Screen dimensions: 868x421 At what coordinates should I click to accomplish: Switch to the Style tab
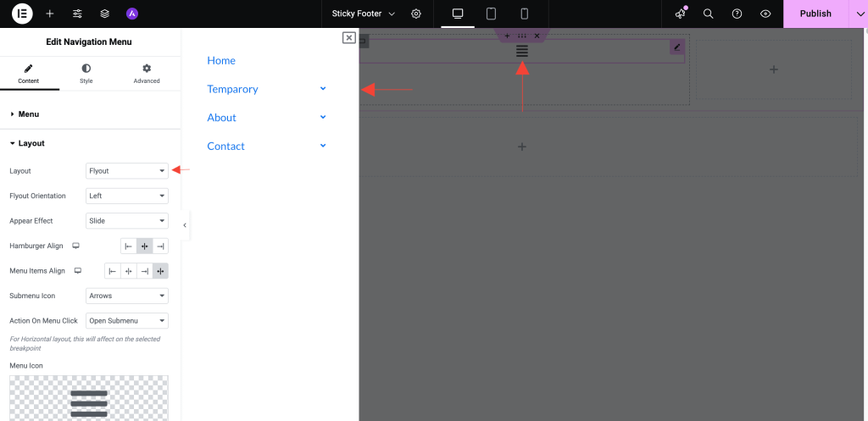tap(86, 74)
